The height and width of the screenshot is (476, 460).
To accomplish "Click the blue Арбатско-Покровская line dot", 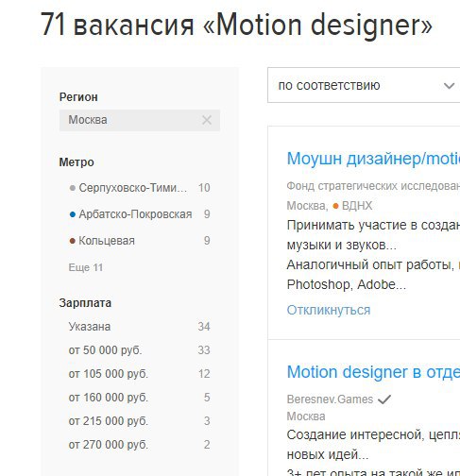I will pos(73,214).
